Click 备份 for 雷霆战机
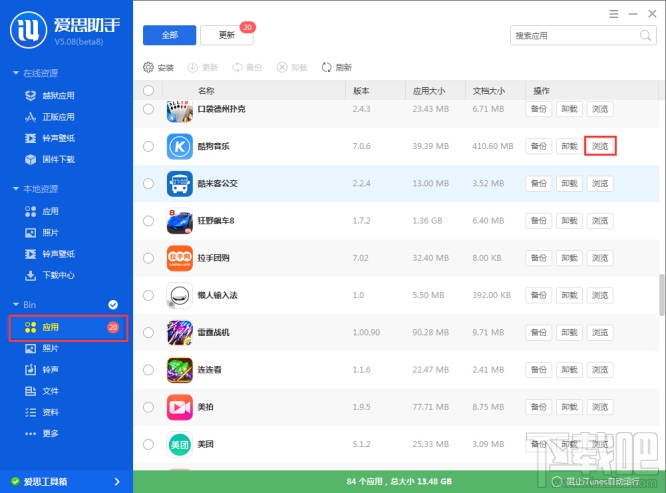The width and height of the screenshot is (666, 493). coord(539,332)
